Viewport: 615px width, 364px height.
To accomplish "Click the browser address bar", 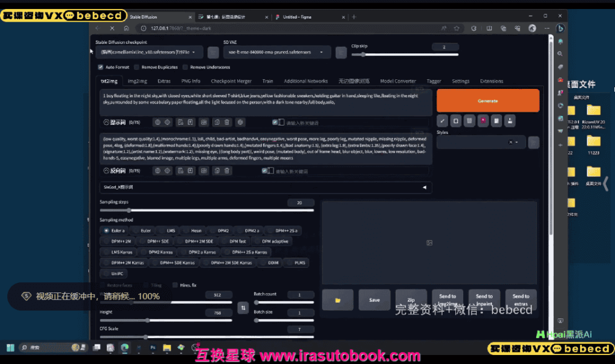I will [x=288, y=28].
